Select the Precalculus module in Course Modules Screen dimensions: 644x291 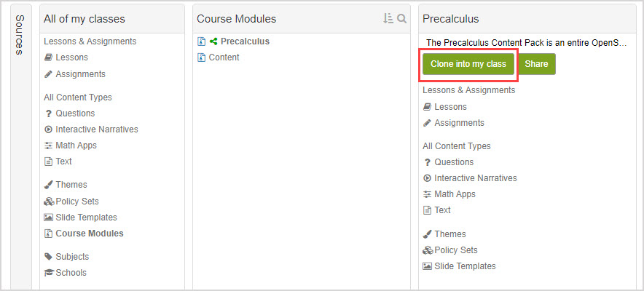click(245, 41)
